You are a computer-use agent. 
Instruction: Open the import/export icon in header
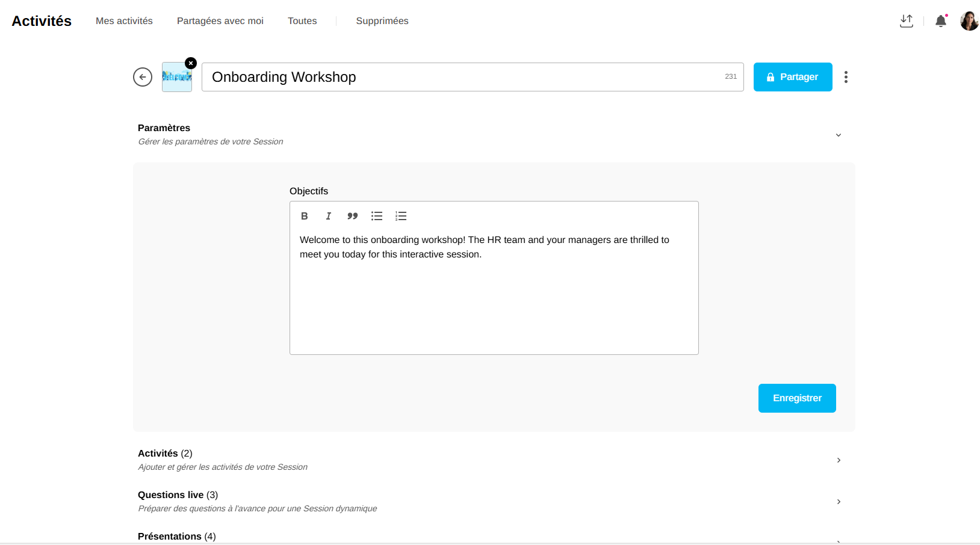[x=907, y=21]
